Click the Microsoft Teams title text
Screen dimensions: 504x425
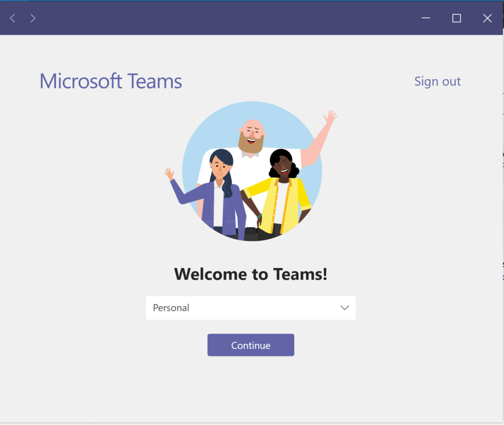pyautogui.click(x=111, y=81)
